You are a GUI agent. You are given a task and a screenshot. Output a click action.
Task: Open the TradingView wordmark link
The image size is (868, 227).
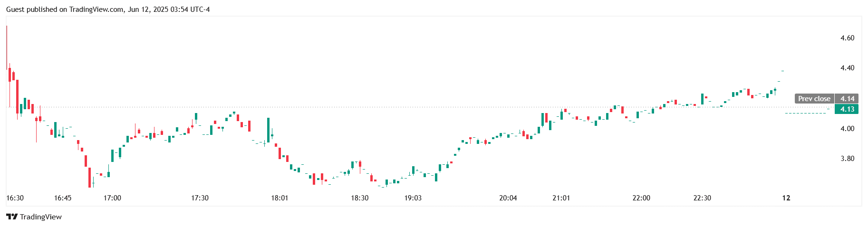pyautogui.click(x=41, y=217)
